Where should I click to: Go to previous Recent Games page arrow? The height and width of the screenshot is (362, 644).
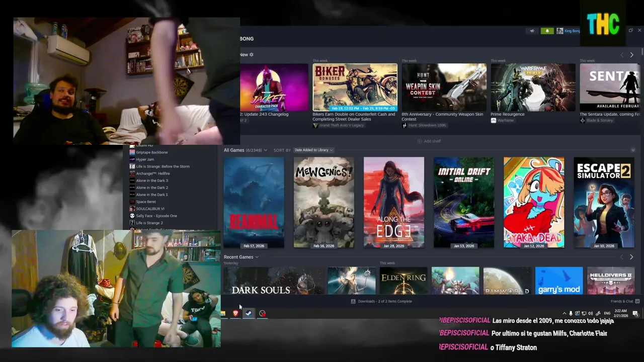click(x=622, y=257)
